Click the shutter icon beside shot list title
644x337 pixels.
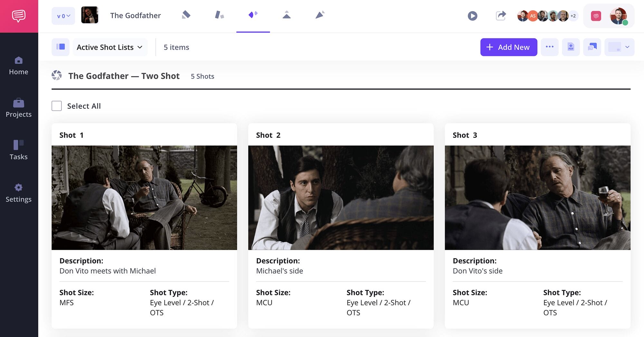point(57,75)
